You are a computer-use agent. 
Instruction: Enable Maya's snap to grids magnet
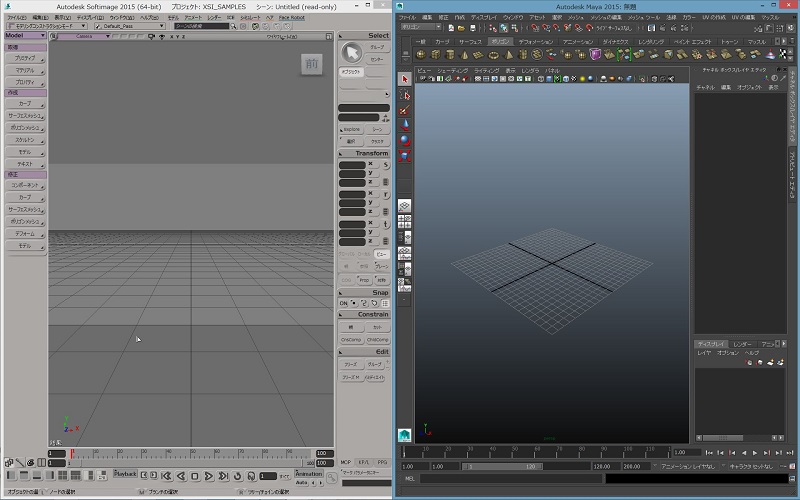(x=535, y=28)
